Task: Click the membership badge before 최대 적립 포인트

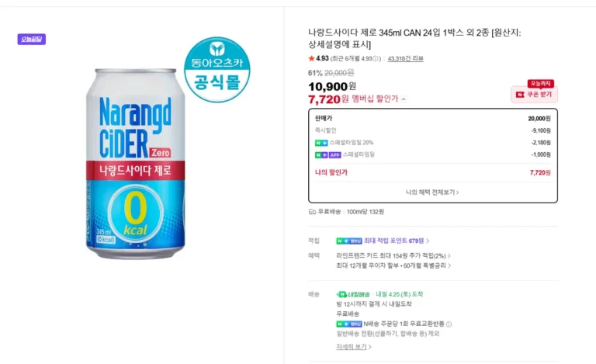Action: (x=348, y=241)
